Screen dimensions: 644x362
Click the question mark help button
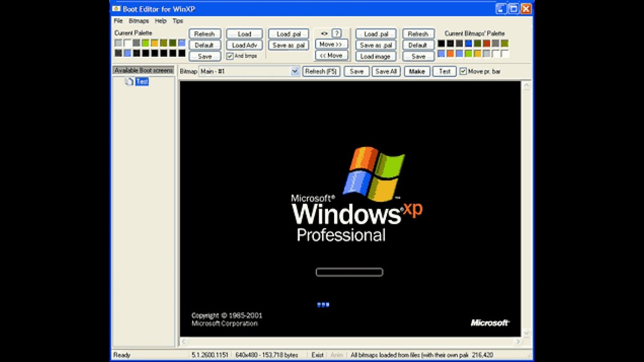[x=337, y=33]
